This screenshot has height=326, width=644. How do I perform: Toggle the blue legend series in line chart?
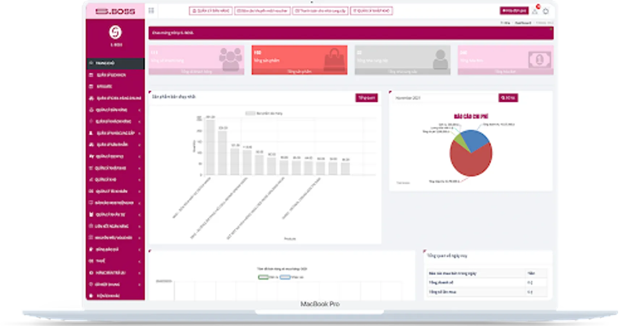[285, 277]
